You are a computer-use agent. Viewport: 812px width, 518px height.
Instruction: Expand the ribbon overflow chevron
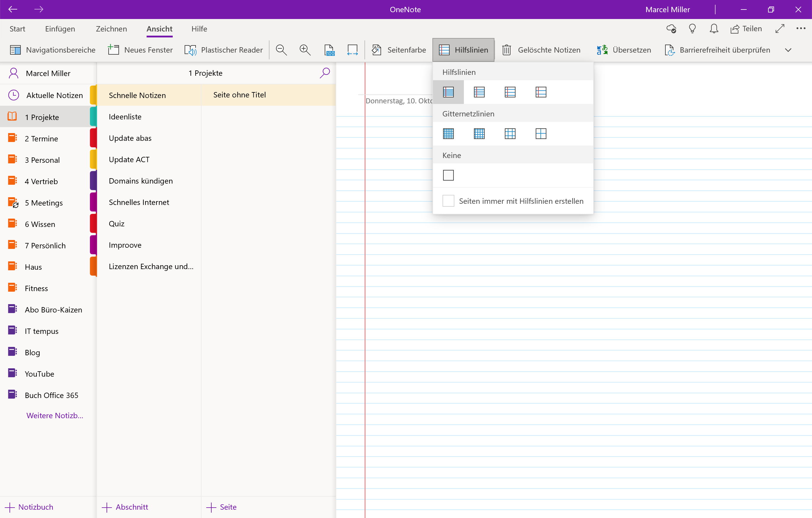click(x=788, y=50)
